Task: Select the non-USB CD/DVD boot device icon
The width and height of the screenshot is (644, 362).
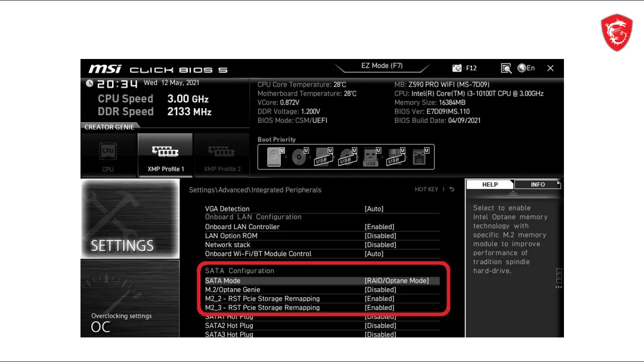Action: coord(300,157)
